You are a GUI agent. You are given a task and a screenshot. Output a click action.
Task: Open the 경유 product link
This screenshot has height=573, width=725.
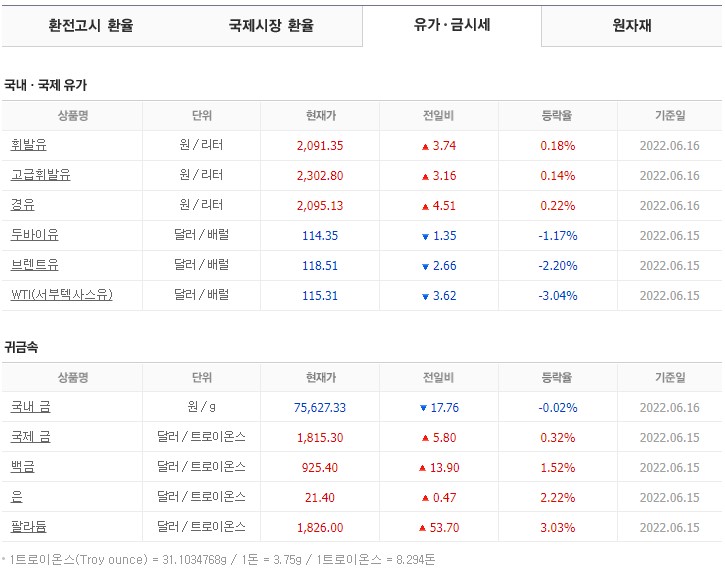(x=23, y=205)
